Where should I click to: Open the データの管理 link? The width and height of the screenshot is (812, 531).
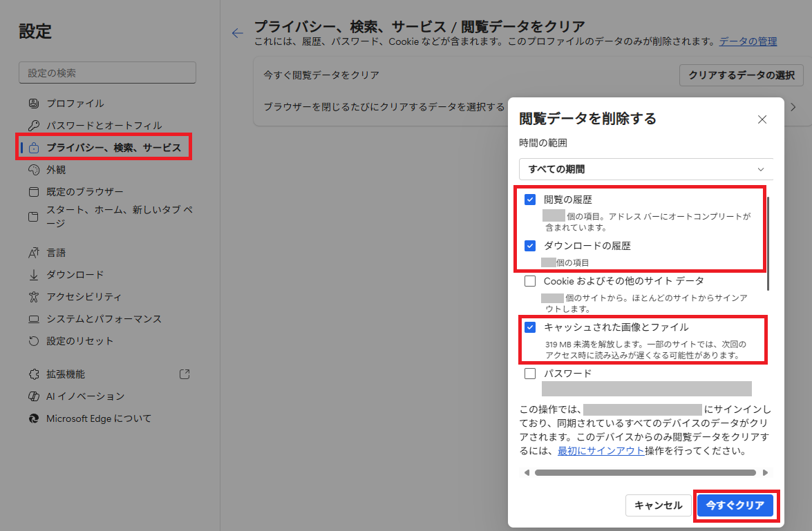click(748, 41)
